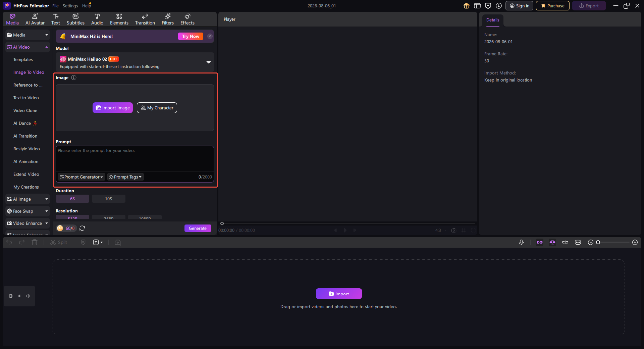Mute the timeline track audio
The height and width of the screenshot is (349, 644).
point(28,296)
